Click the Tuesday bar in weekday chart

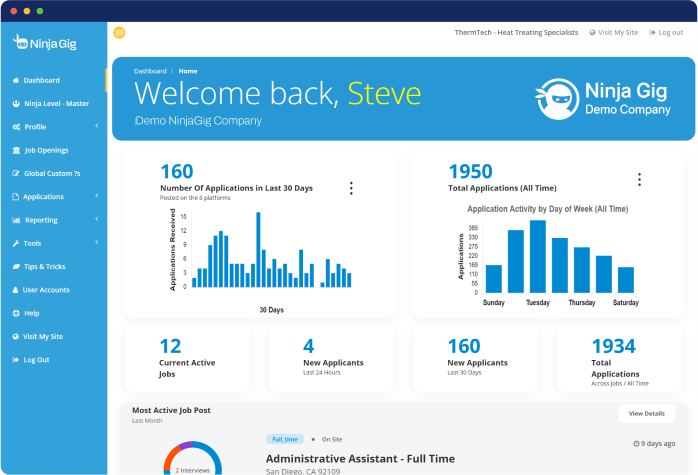538,256
